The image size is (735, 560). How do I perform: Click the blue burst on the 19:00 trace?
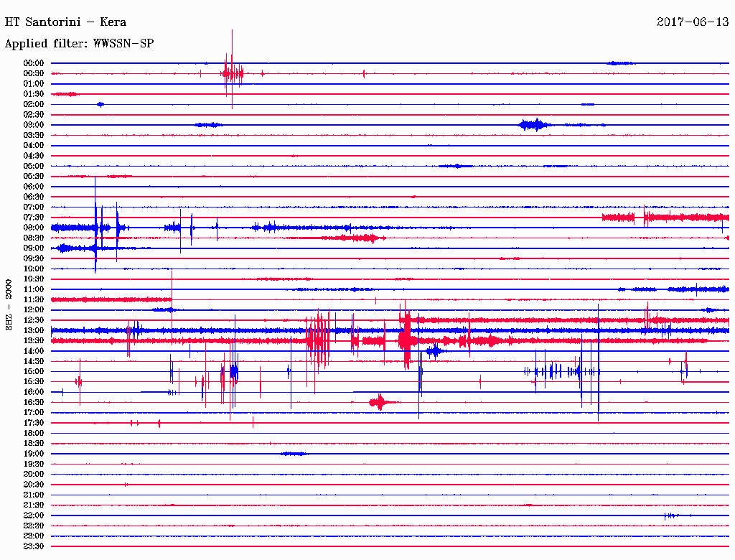294,454
